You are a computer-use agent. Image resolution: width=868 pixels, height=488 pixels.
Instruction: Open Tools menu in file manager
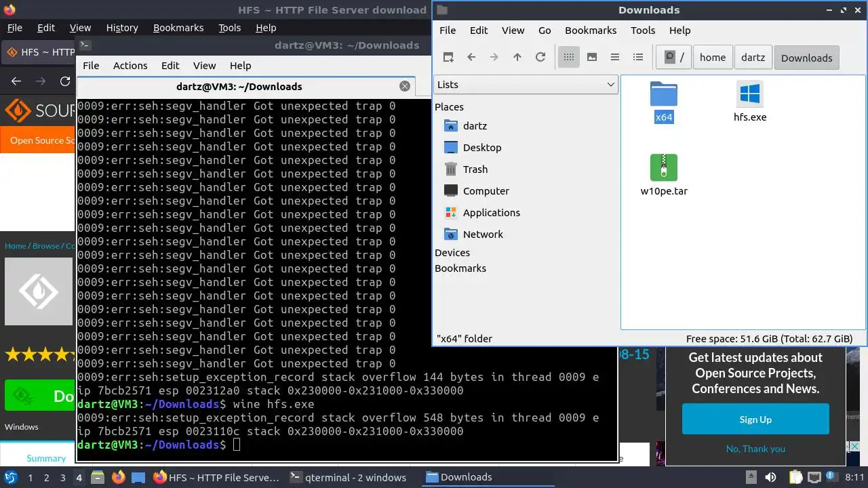click(643, 30)
